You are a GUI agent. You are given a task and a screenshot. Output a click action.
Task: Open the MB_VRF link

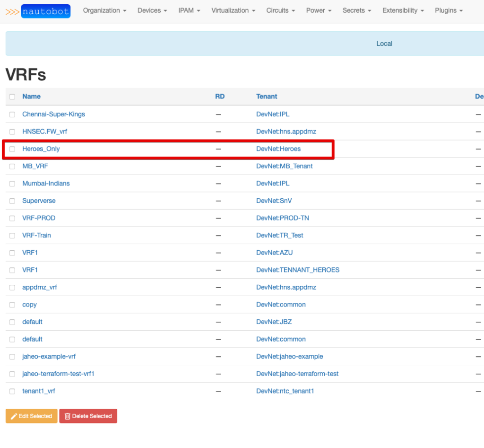coord(35,166)
